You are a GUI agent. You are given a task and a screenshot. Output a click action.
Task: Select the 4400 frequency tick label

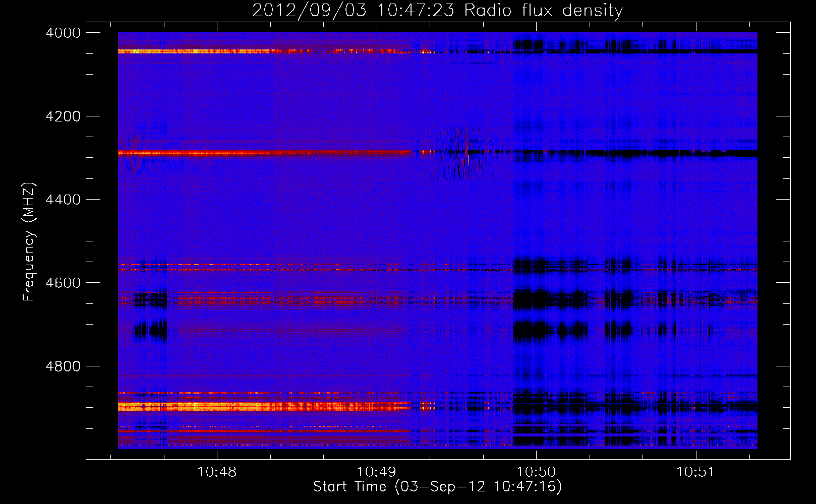[x=63, y=200]
